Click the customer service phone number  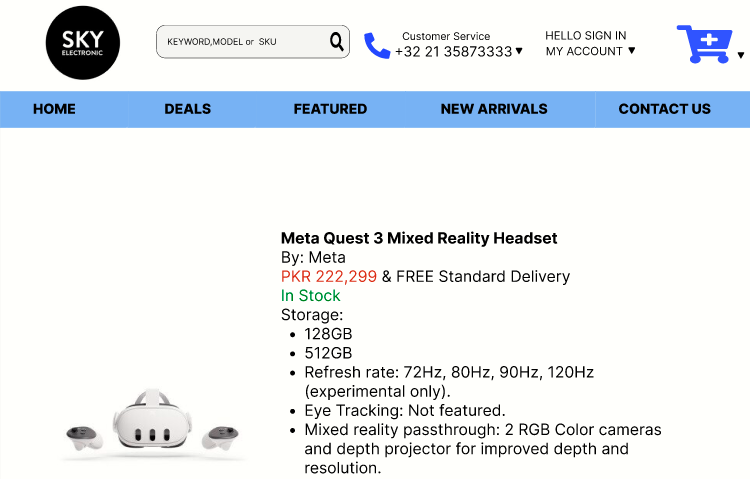453,52
